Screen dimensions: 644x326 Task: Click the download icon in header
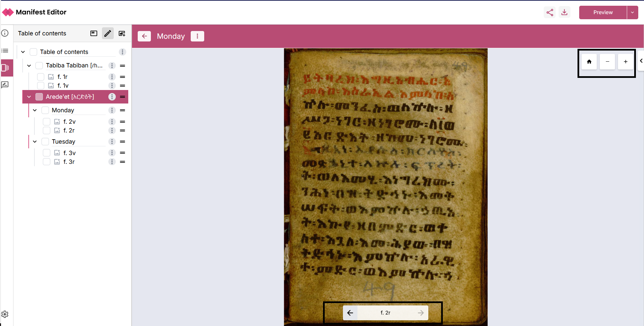[564, 12]
